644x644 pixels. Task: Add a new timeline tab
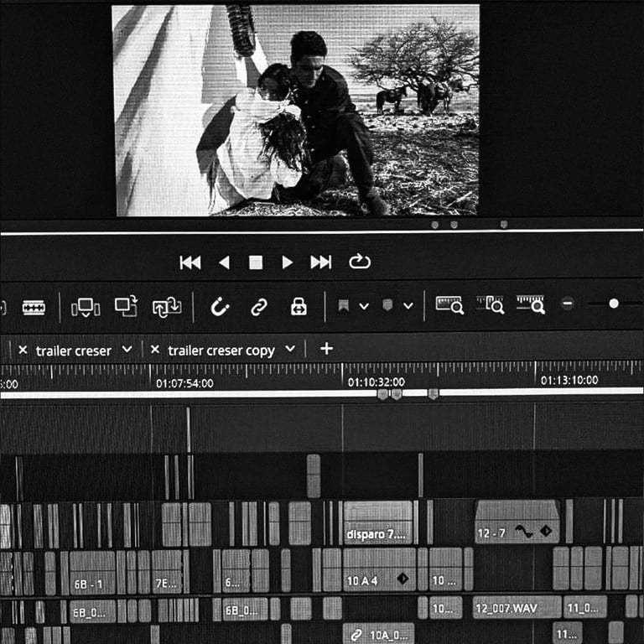click(326, 349)
